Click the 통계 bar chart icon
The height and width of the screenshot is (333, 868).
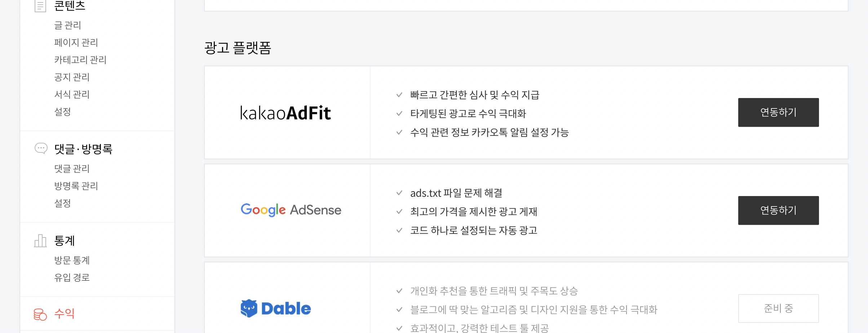40,240
